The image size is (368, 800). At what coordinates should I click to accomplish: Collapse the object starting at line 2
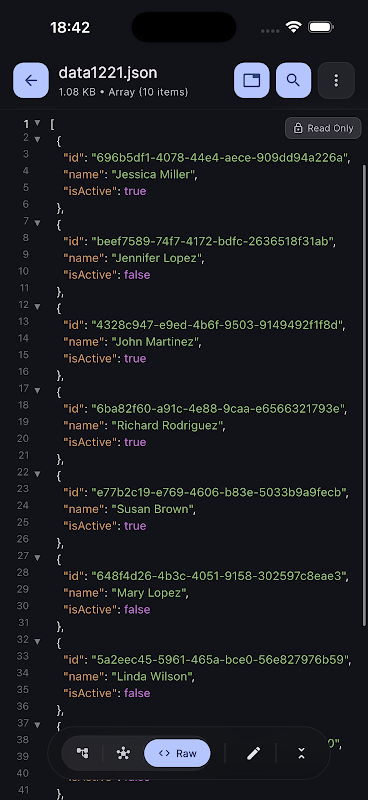pos(37,139)
